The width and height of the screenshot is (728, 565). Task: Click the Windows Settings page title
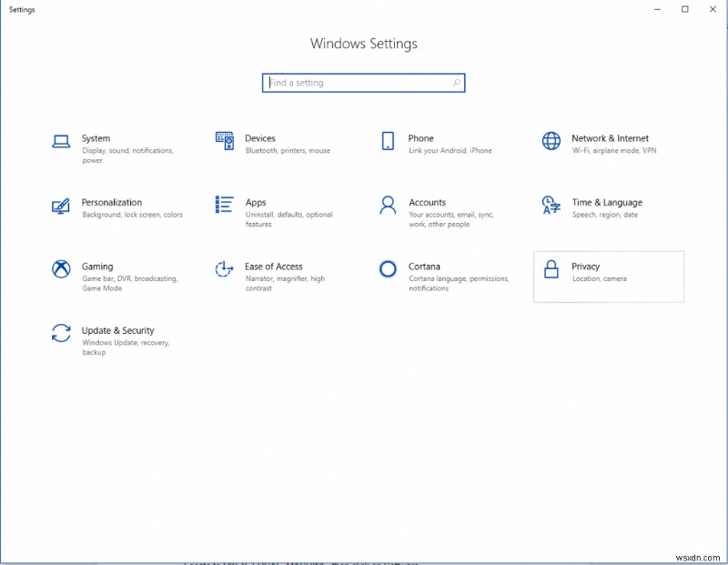[364, 44]
